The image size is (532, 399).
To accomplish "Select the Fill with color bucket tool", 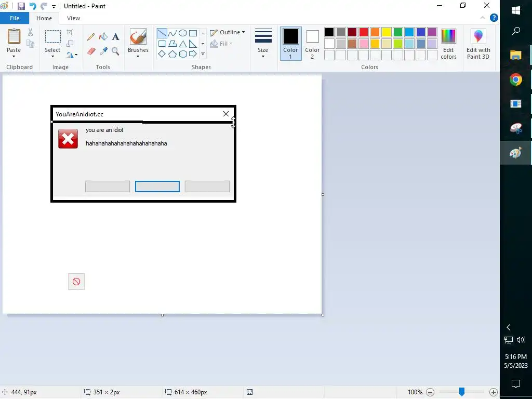I will coord(103,37).
